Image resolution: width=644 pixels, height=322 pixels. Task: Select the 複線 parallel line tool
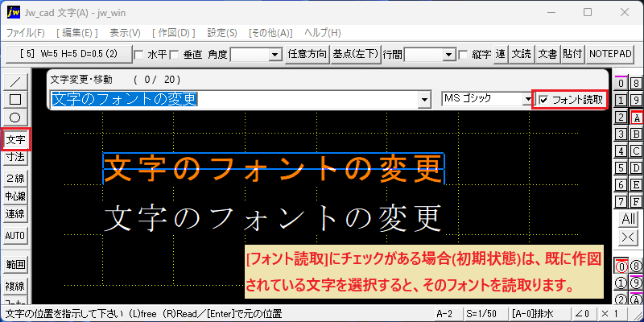point(15,286)
